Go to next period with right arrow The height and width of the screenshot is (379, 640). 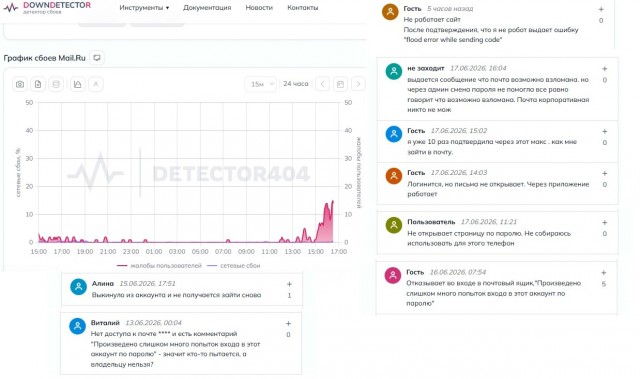pyautogui.click(x=358, y=84)
